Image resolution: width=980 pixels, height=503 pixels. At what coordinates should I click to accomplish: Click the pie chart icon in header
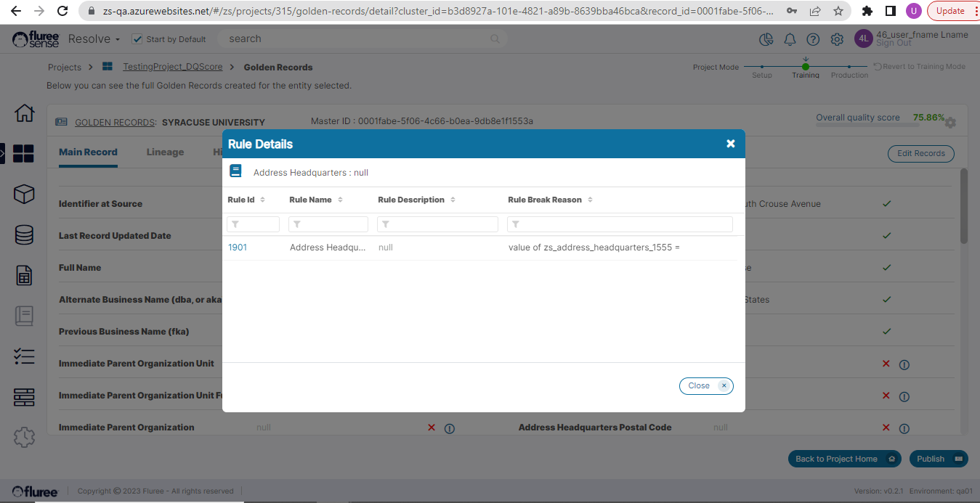(766, 39)
